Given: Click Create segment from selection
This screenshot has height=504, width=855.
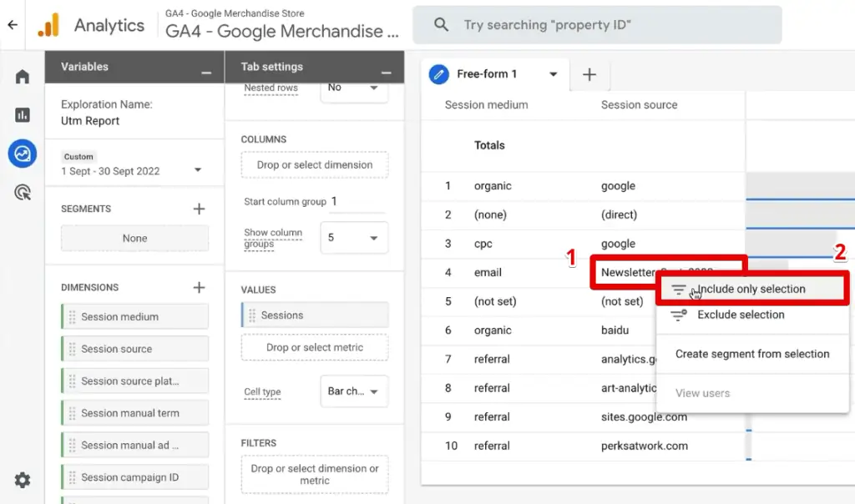Looking at the screenshot, I should tap(752, 354).
